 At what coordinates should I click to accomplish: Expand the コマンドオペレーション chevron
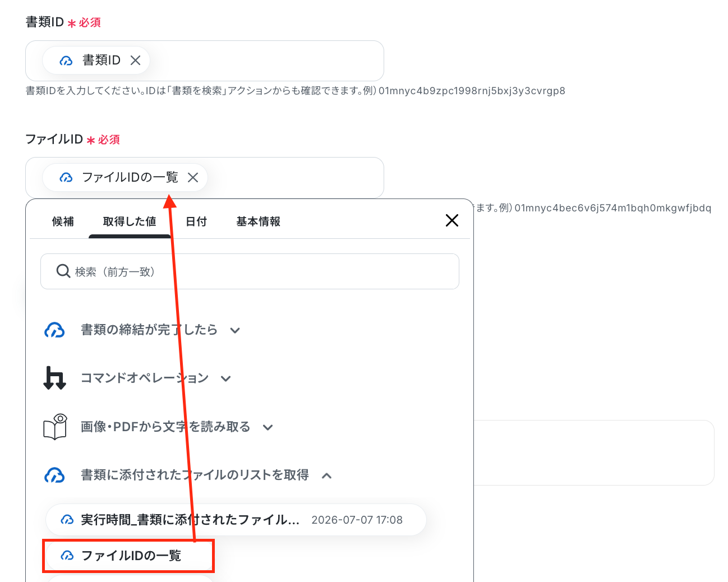[225, 378]
